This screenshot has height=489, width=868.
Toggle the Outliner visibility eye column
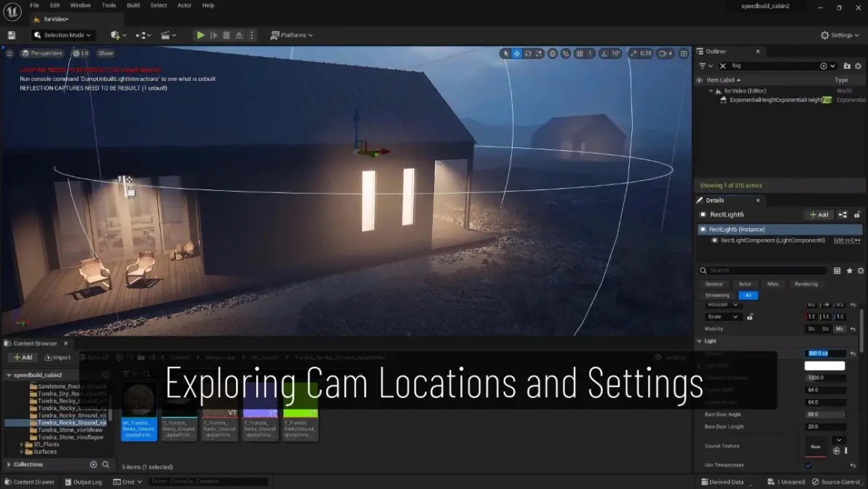tap(699, 80)
